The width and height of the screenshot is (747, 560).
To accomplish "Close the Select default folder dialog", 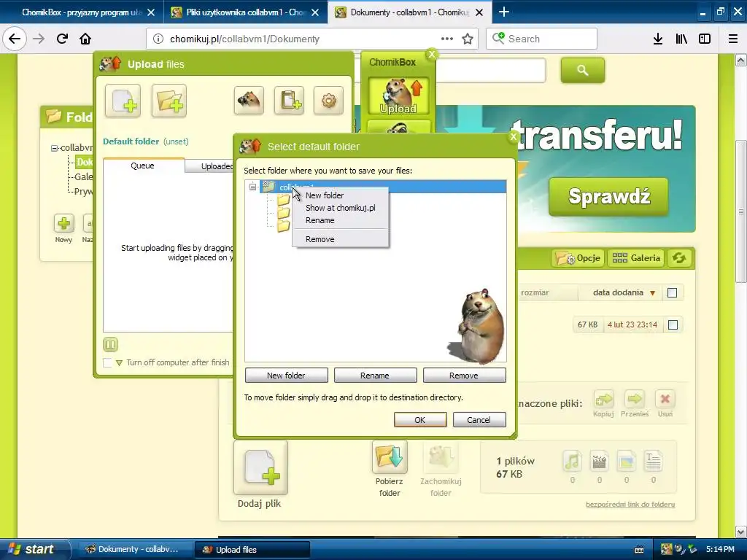I will coord(513,137).
